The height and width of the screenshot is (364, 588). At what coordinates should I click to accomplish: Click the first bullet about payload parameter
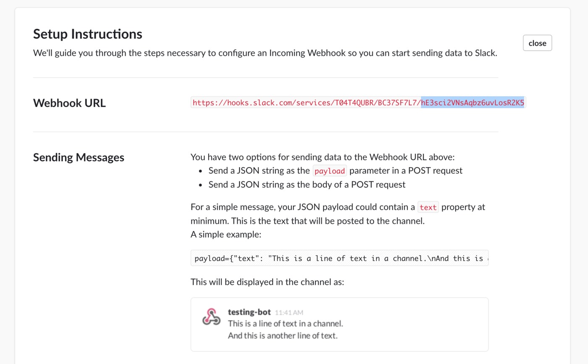point(335,170)
